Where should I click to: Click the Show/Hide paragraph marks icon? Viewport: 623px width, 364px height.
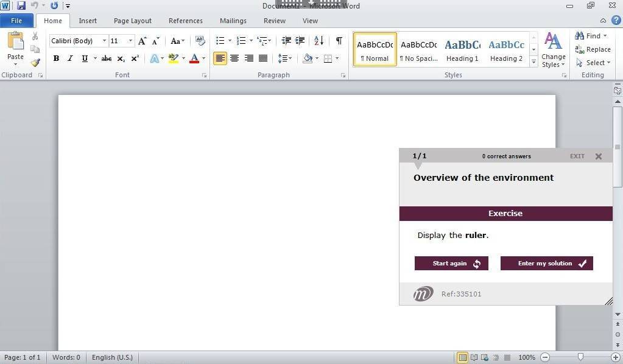point(339,41)
